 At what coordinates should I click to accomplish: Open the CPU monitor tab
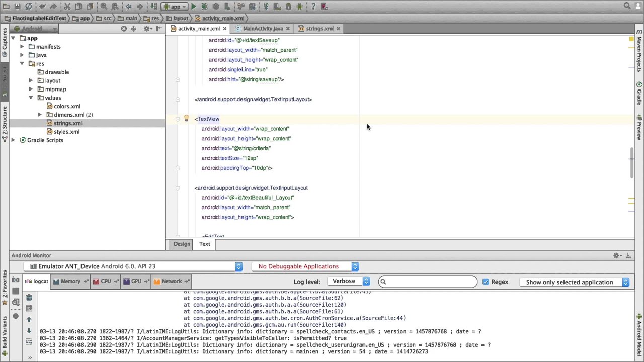tap(106, 281)
